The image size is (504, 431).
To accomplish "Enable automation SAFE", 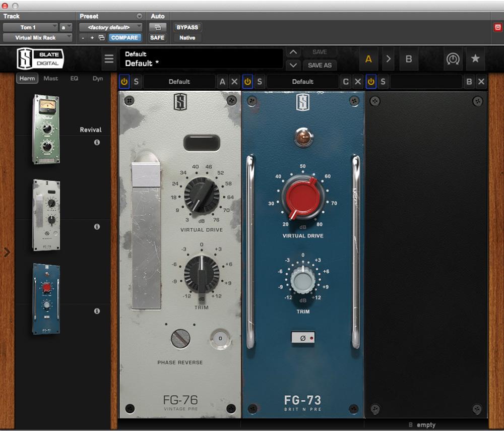I will click(157, 38).
